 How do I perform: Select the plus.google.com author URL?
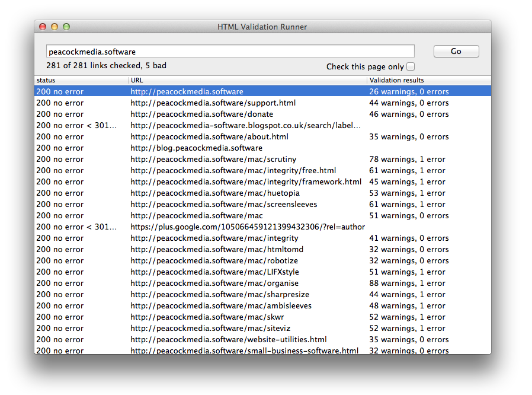pyautogui.click(x=248, y=227)
